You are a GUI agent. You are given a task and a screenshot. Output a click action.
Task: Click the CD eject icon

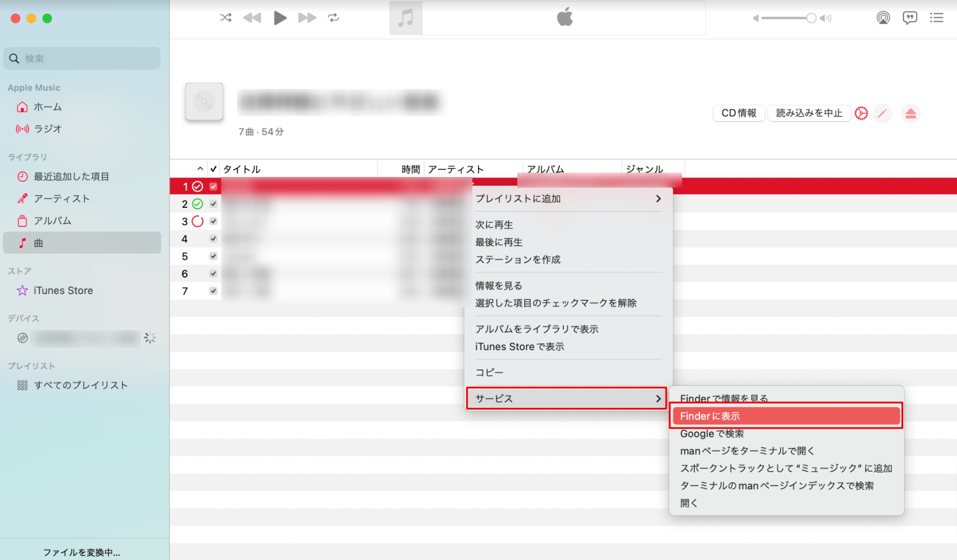pyautogui.click(x=911, y=113)
